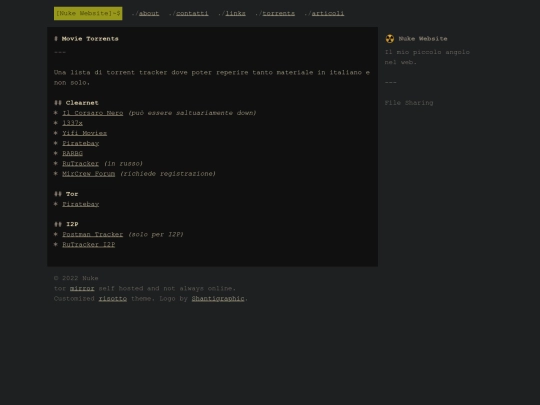Screen dimensions: 540x405
Task: Open RuTracker link under Clearnet
Action: pos(80,164)
